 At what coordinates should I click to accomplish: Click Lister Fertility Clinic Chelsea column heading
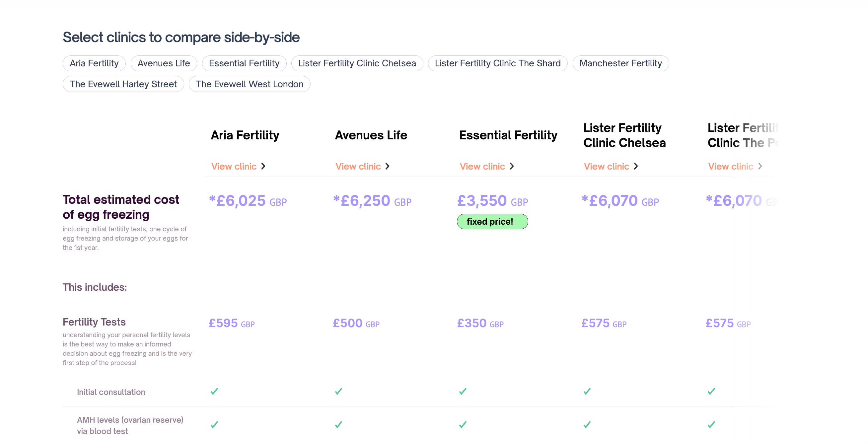(x=624, y=135)
